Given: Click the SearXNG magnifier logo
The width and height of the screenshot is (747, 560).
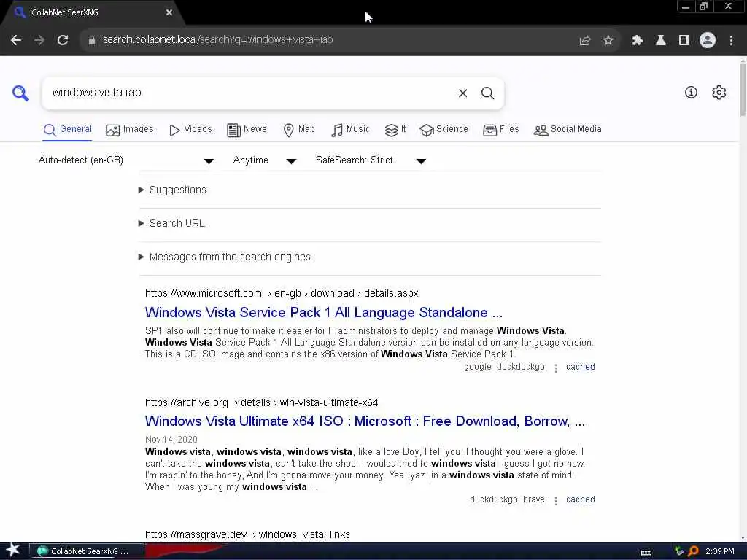Looking at the screenshot, I should (x=20, y=93).
